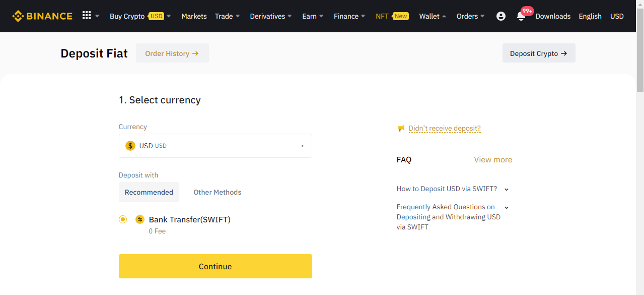The width and height of the screenshot is (644, 295).
Task: Click the 99+ notification badge
Action: (x=527, y=11)
